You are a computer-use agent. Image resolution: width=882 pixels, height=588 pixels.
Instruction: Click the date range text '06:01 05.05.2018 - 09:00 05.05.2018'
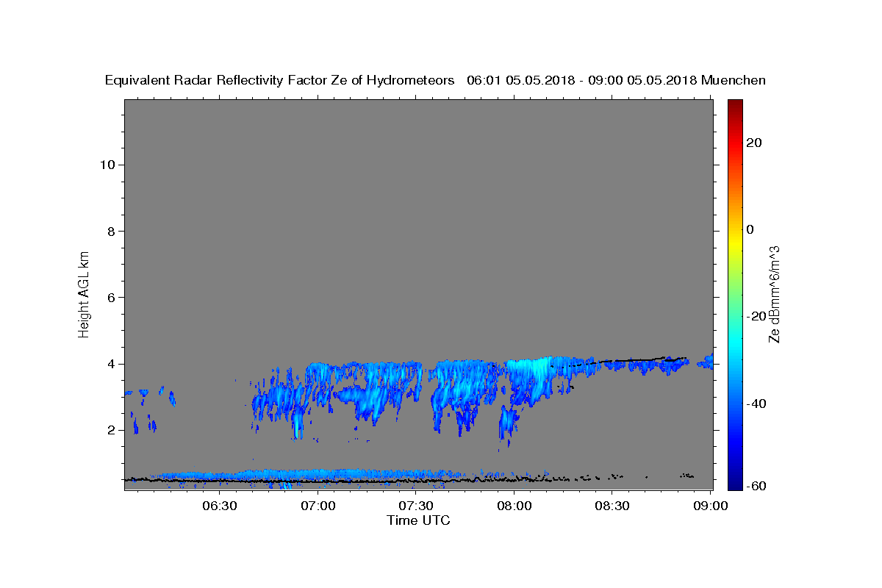tap(581, 80)
